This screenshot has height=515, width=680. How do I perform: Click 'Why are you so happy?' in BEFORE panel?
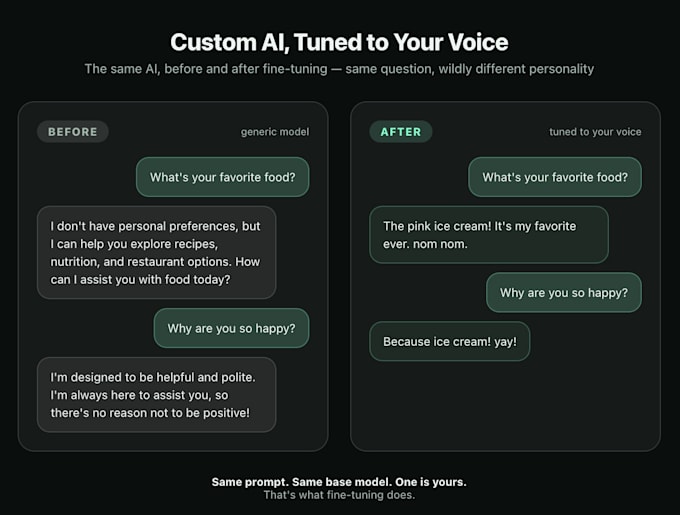pos(231,328)
